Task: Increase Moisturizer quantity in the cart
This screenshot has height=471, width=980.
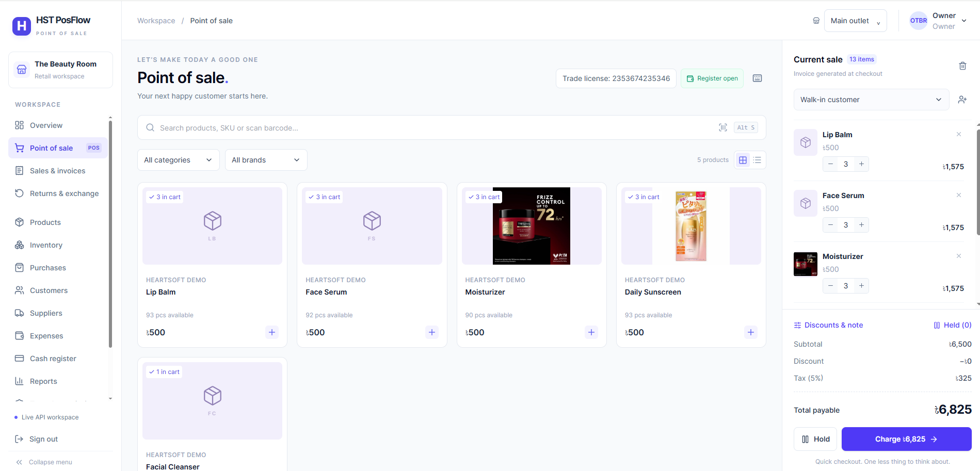Action: point(861,286)
